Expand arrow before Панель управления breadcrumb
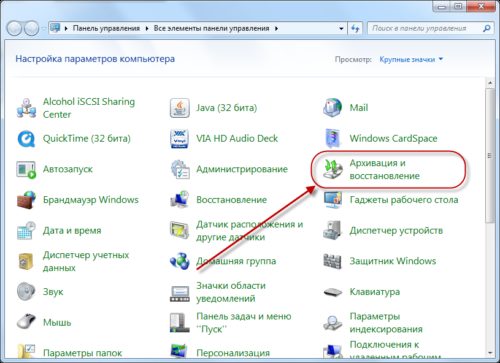 point(66,29)
